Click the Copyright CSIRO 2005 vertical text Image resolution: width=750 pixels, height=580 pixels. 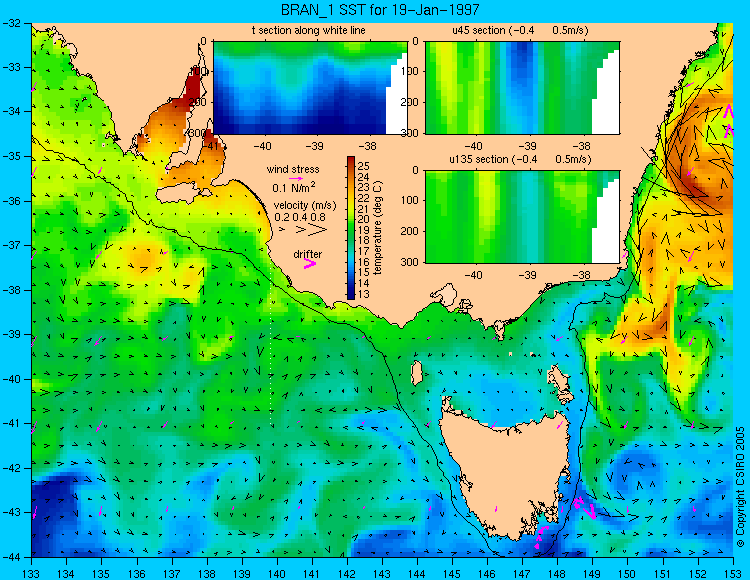click(x=741, y=487)
